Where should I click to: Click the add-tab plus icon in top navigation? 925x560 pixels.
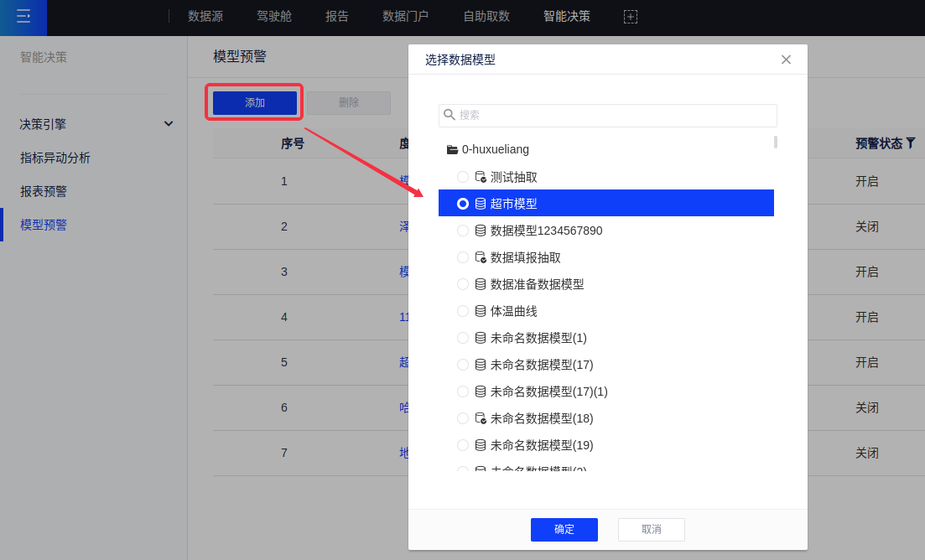tap(631, 17)
